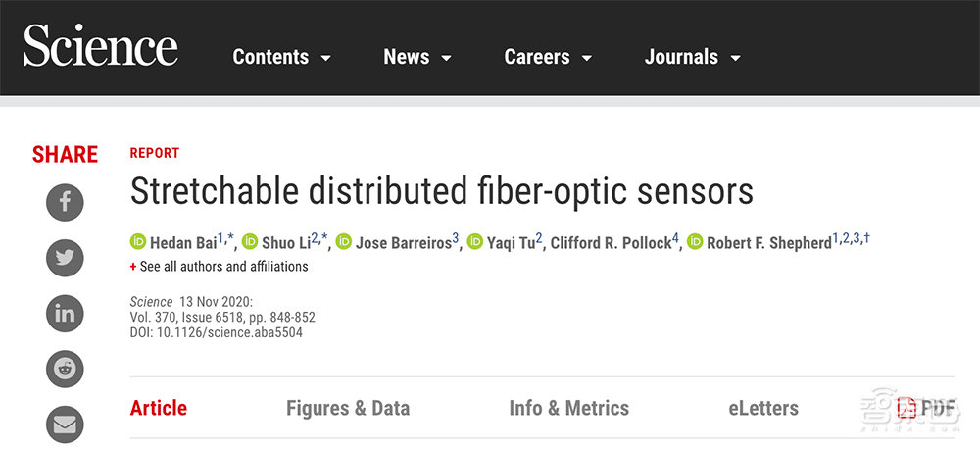
Task: Open Hedan Bai's ORCID icon
Action: click(x=138, y=242)
